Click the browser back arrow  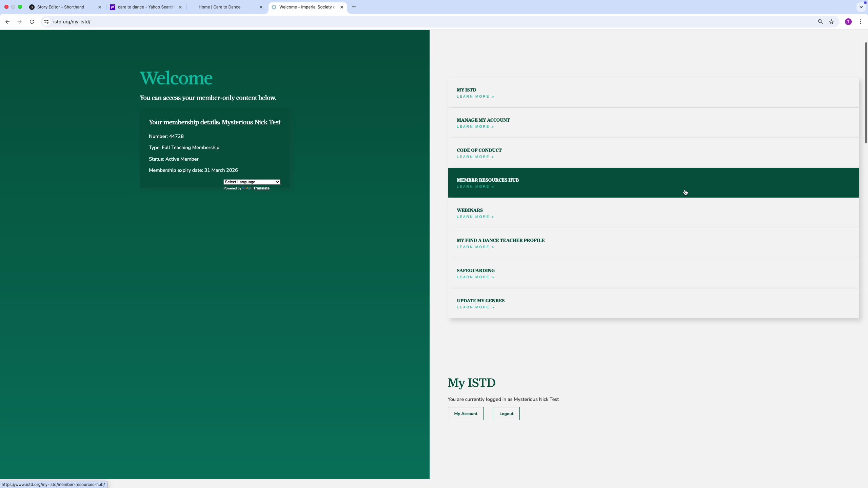click(x=7, y=22)
